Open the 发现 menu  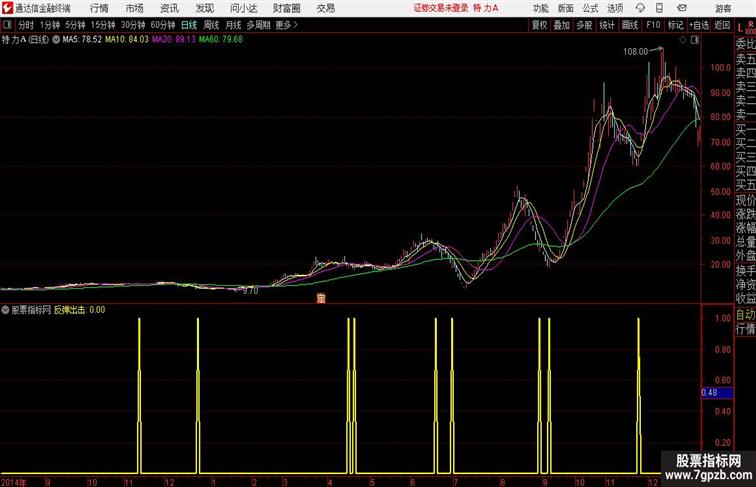point(204,8)
